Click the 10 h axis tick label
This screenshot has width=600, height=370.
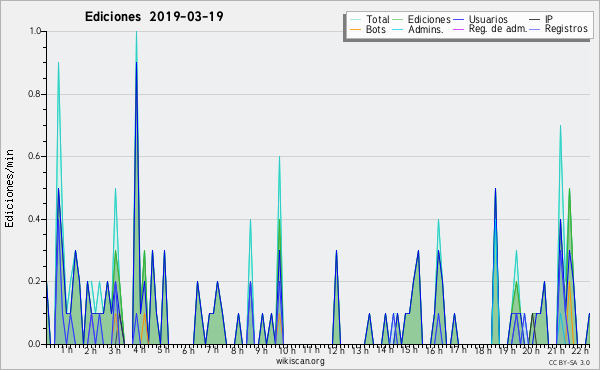click(287, 350)
